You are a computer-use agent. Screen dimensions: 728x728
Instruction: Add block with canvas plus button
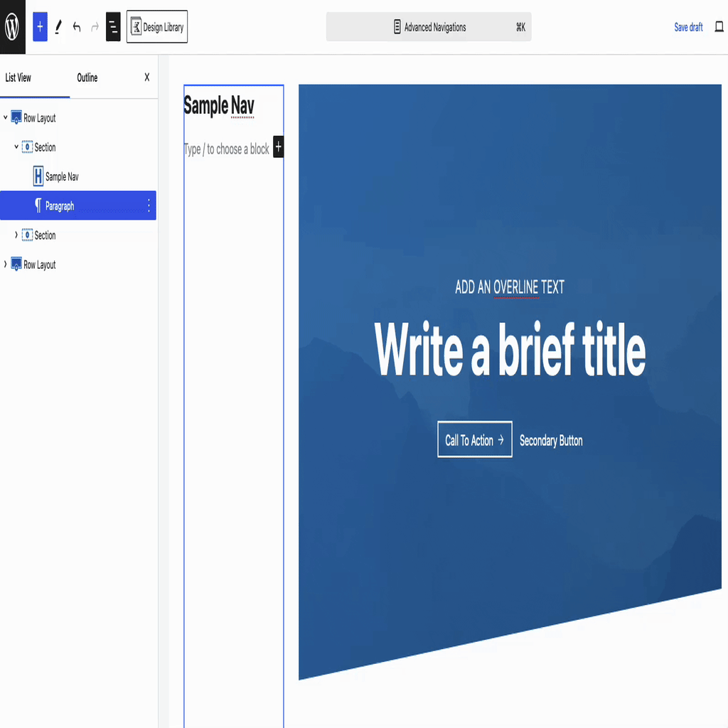point(278,147)
